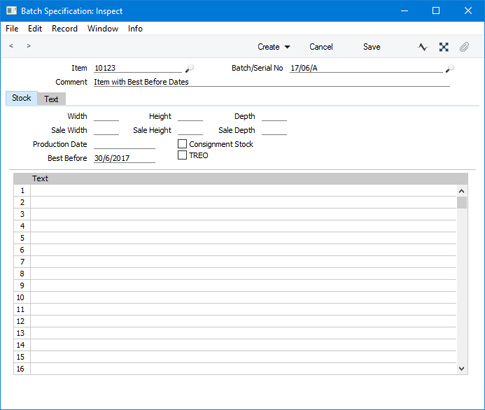The height and width of the screenshot is (410, 485).
Task: Click the workflow overview cross icon
Action: click(x=444, y=47)
